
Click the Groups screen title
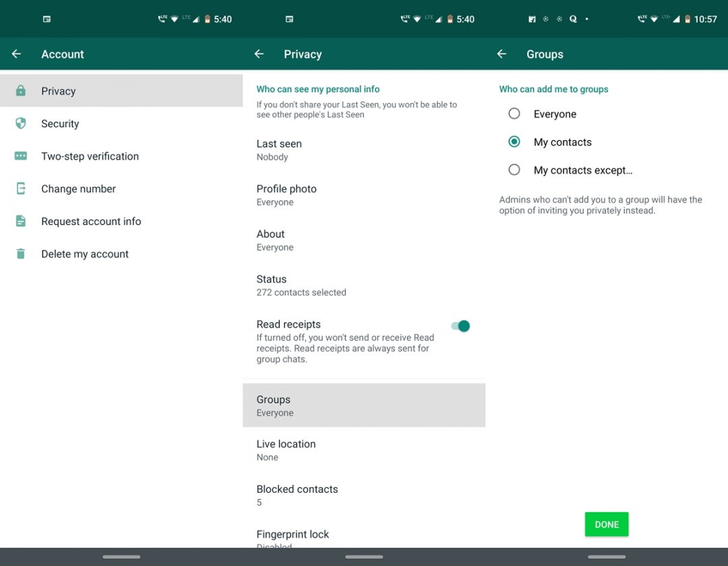(x=545, y=55)
